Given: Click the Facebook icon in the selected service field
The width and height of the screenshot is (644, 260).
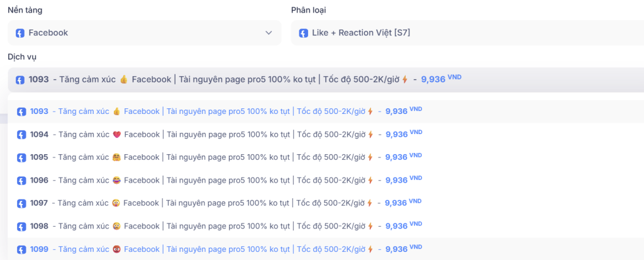Looking at the screenshot, I should [x=20, y=80].
